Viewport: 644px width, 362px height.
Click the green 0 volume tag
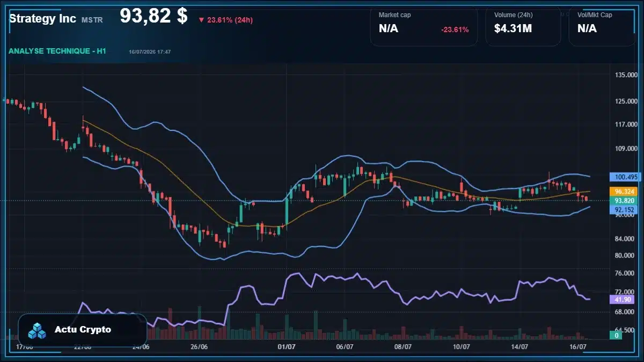(x=617, y=335)
